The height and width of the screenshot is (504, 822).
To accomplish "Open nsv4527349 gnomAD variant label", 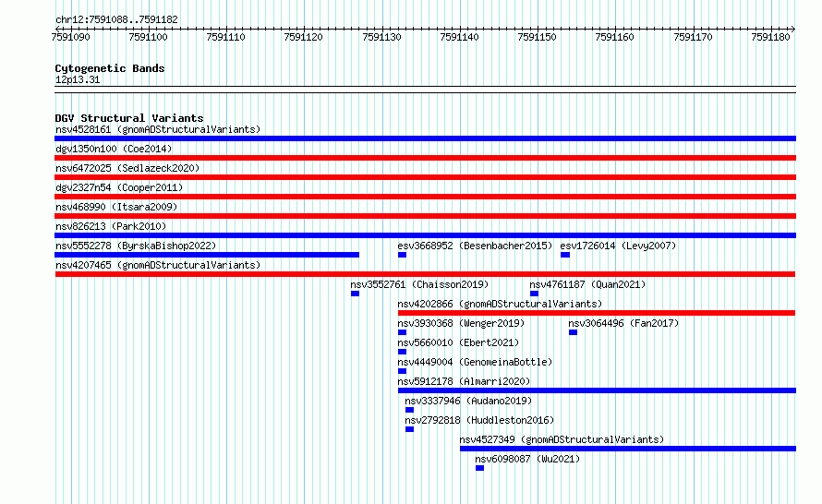I will point(562,439).
